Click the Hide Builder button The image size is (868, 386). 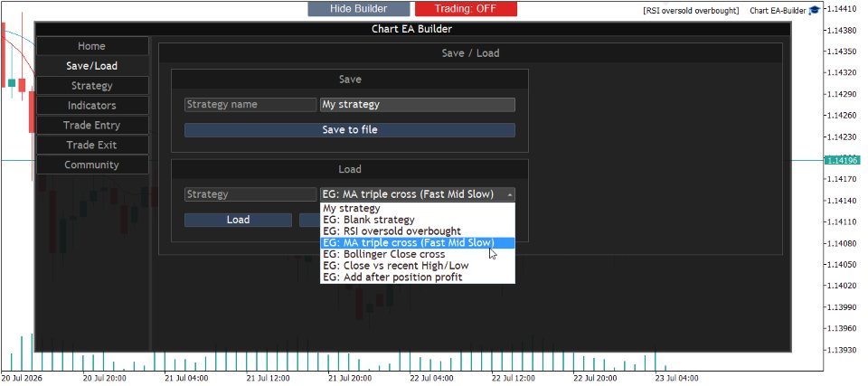359,9
